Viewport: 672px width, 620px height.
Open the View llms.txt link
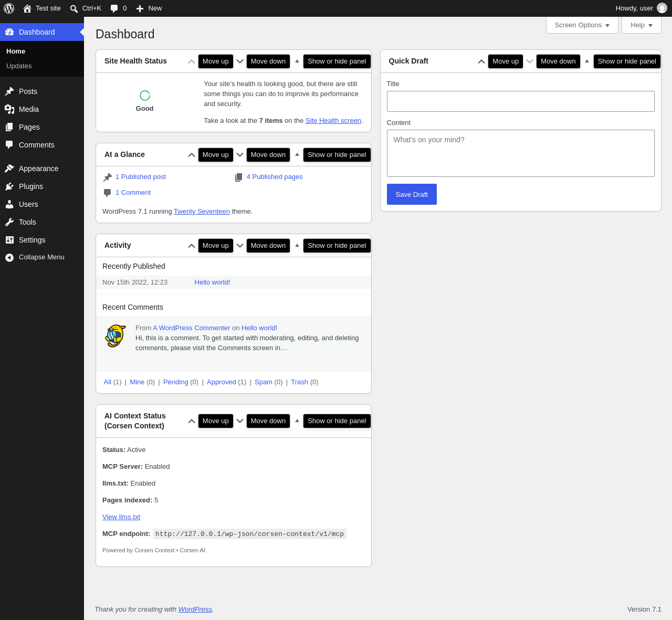121,517
